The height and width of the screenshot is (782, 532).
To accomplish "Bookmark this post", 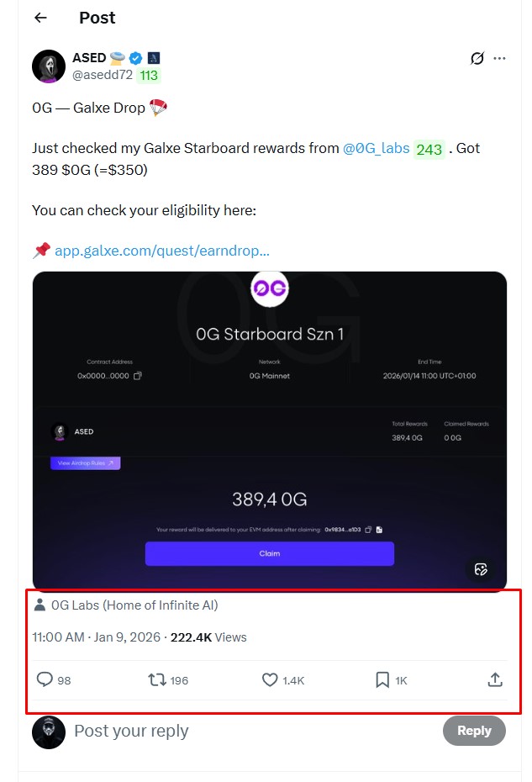I will coord(382,679).
